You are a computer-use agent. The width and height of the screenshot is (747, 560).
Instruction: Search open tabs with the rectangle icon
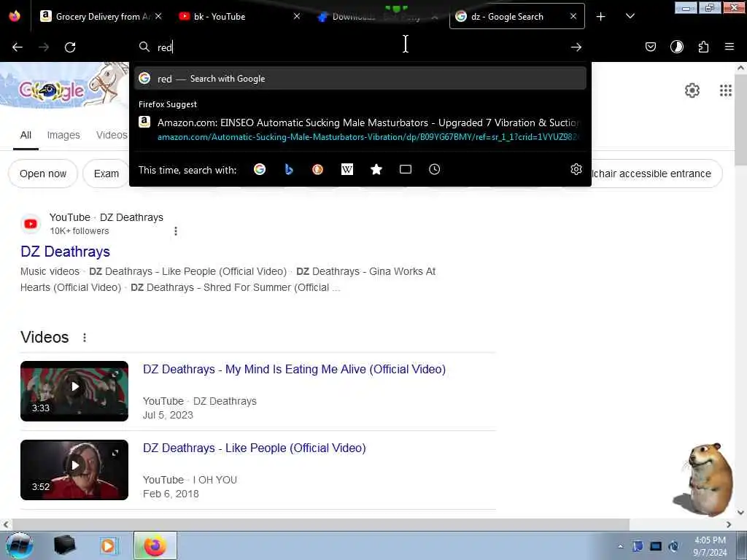406,169
